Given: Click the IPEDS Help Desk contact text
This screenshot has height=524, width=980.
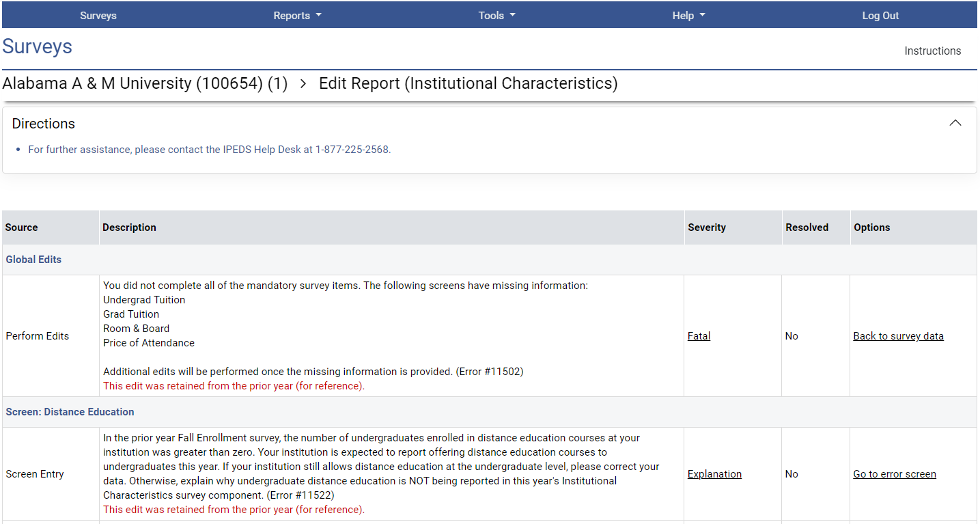Looking at the screenshot, I should [x=209, y=150].
